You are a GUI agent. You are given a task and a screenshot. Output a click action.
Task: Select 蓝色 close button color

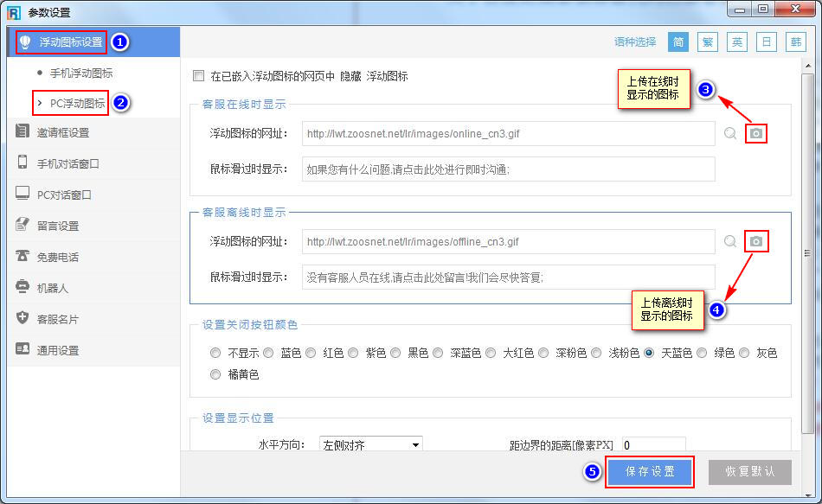tap(268, 353)
